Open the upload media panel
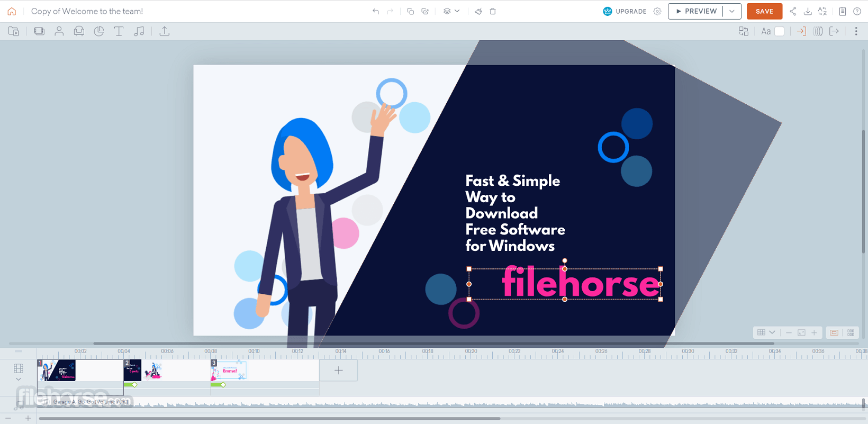The height and width of the screenshot is (424, 868). 165,31
